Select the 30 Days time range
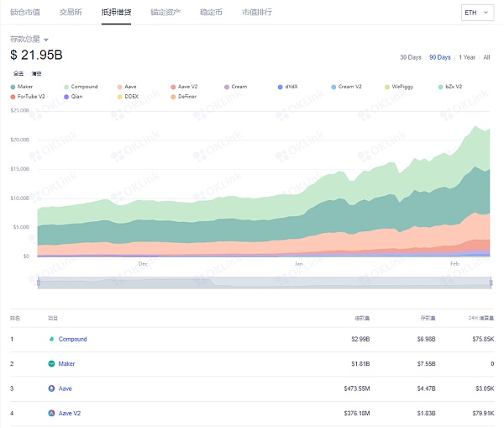Viewport: 504px width, 428px height. coord(410,57)
